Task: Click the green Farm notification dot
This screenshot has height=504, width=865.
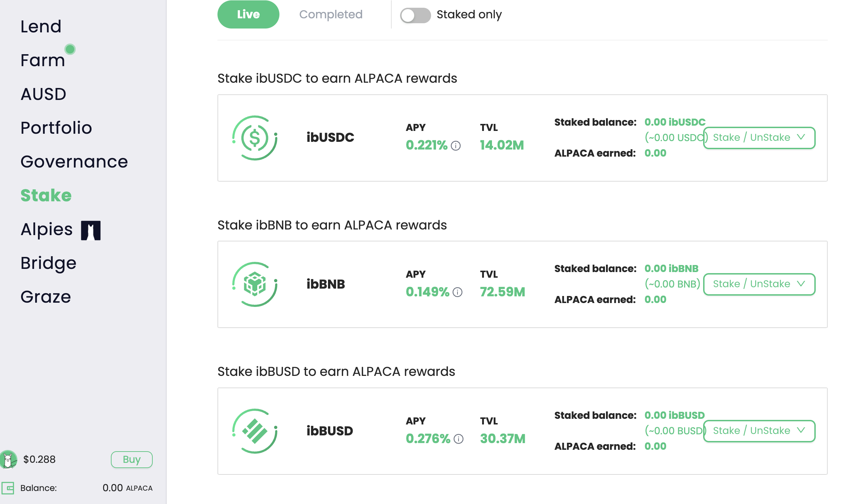Action: tap(70, 49)
